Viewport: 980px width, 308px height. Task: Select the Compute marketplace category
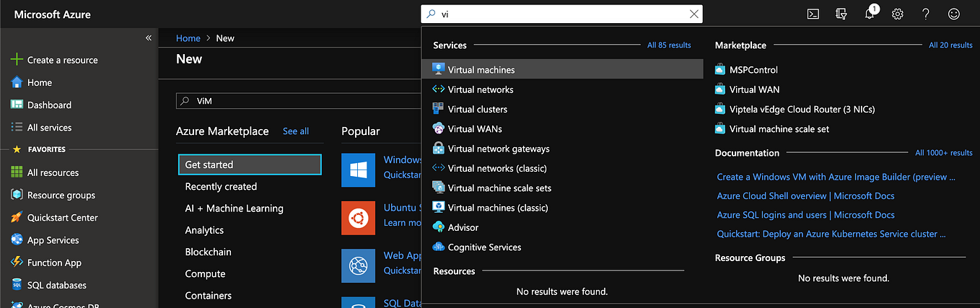point(205,273)
